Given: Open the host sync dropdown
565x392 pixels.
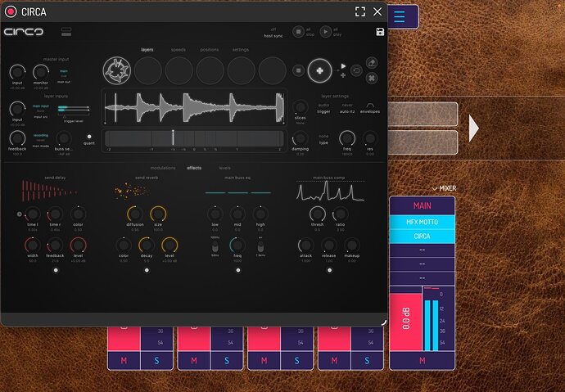Looking at the screenshot, I should [273, 33].
